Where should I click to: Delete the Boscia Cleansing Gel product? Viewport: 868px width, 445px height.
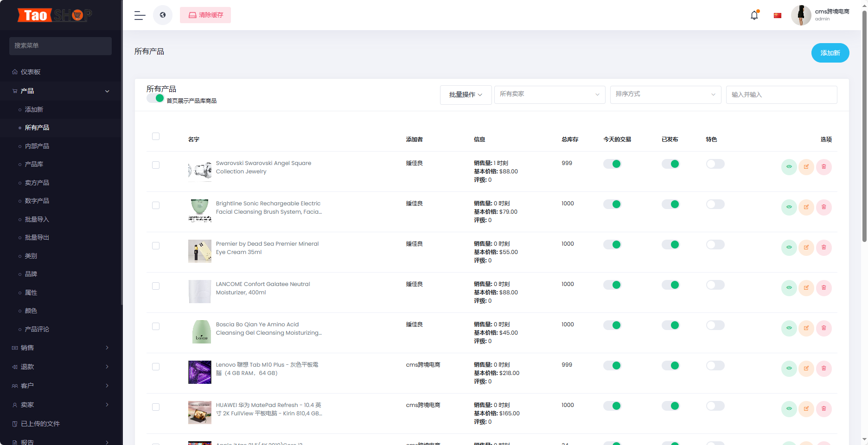click(x=824, y=328)
